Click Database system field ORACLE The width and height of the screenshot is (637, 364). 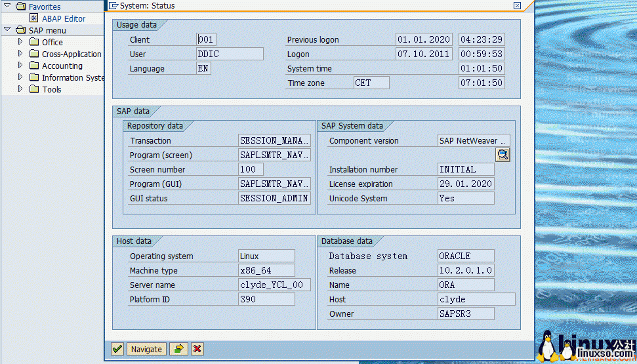coord(466,256)
